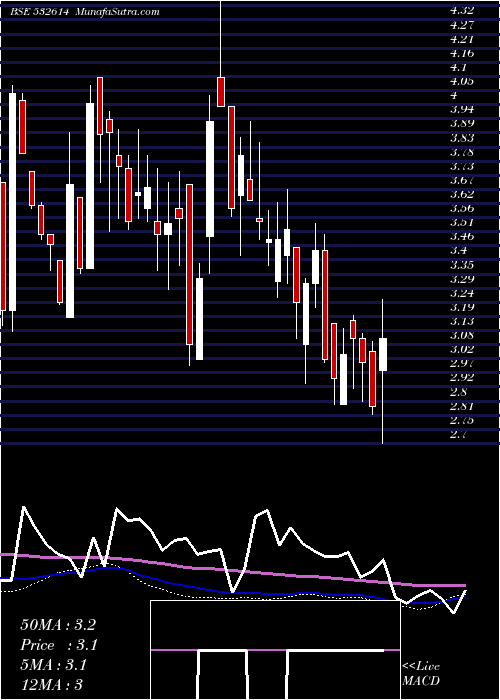The width and height of the screenshot is (500, 700).
Task: Click the 50MA : 3.2 readout
Action: coord(58,625)
